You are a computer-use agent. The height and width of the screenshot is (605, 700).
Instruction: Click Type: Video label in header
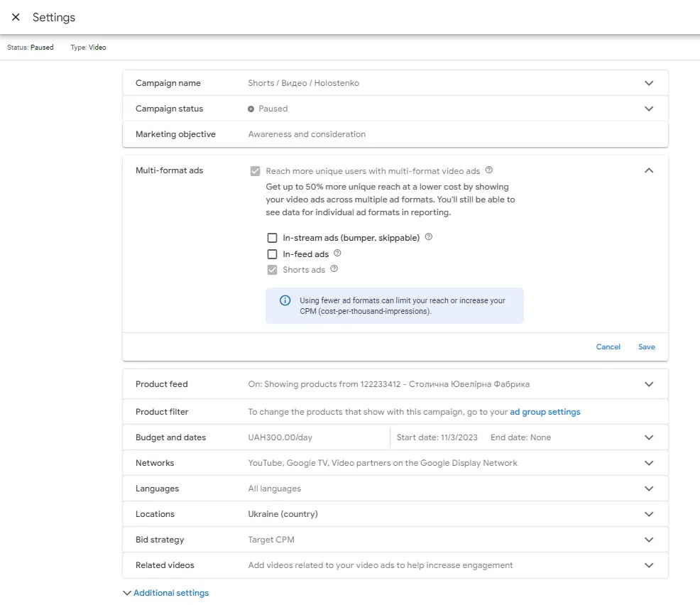pyautogui.click(x=88, y=48)
